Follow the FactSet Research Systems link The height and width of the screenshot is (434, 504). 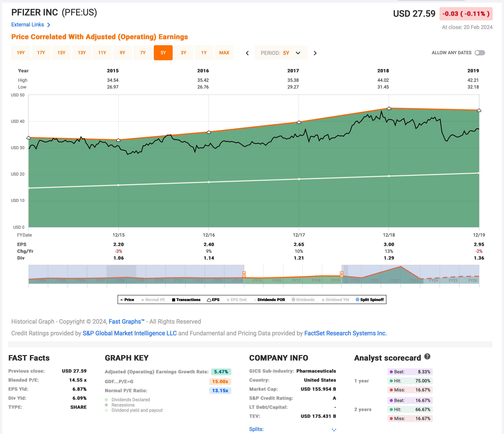point(345,333)
